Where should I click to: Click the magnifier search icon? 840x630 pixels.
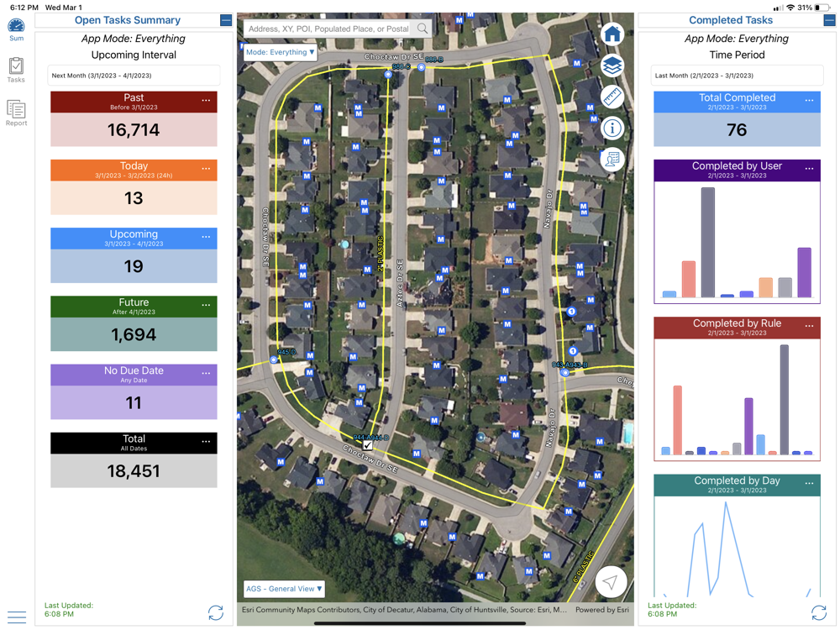pos(423,29)
